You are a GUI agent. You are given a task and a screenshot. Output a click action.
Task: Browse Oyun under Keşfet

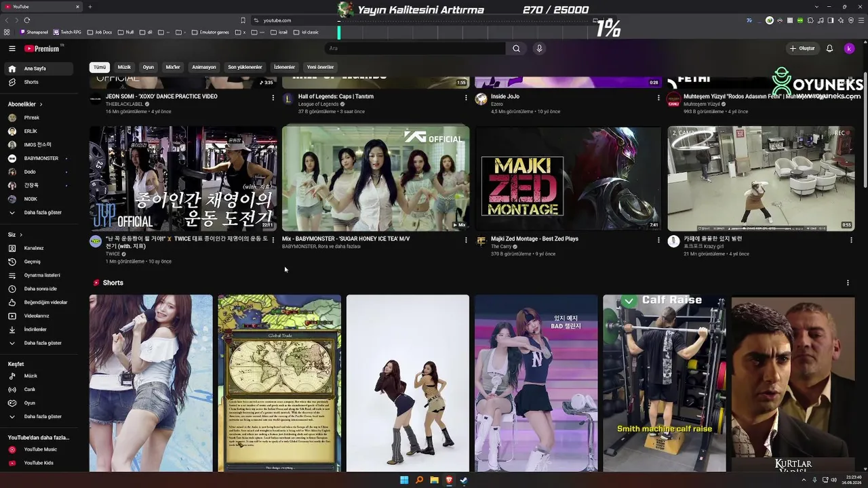40,403
